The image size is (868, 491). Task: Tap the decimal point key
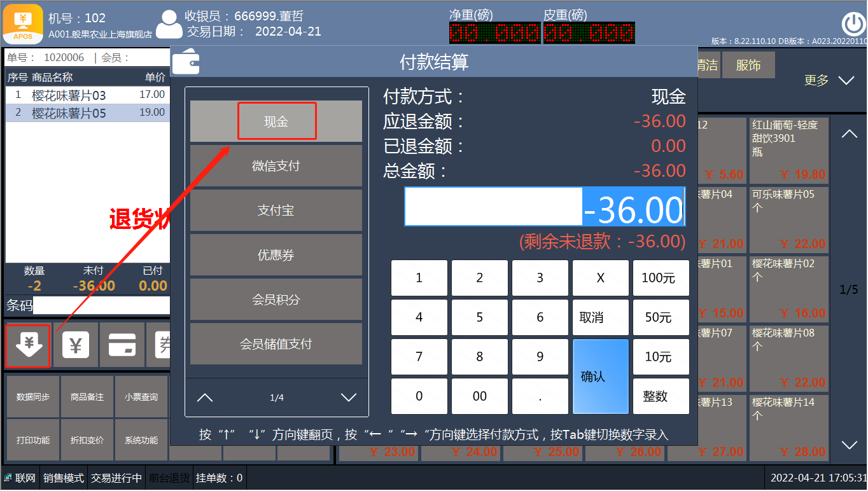pos(540,396)
